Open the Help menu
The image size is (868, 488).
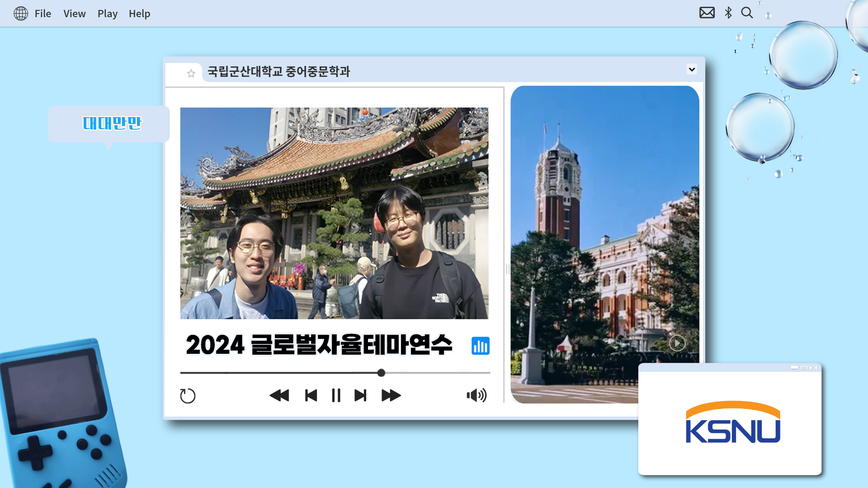coord(139,14)
